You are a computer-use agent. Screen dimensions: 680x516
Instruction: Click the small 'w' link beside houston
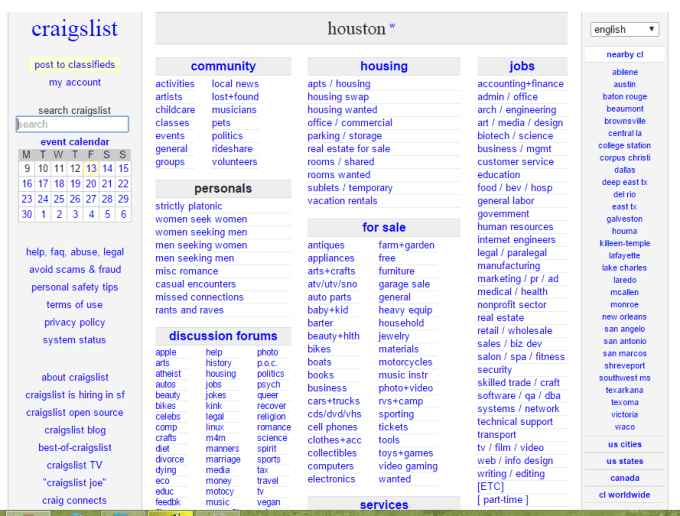click(392, 25)
